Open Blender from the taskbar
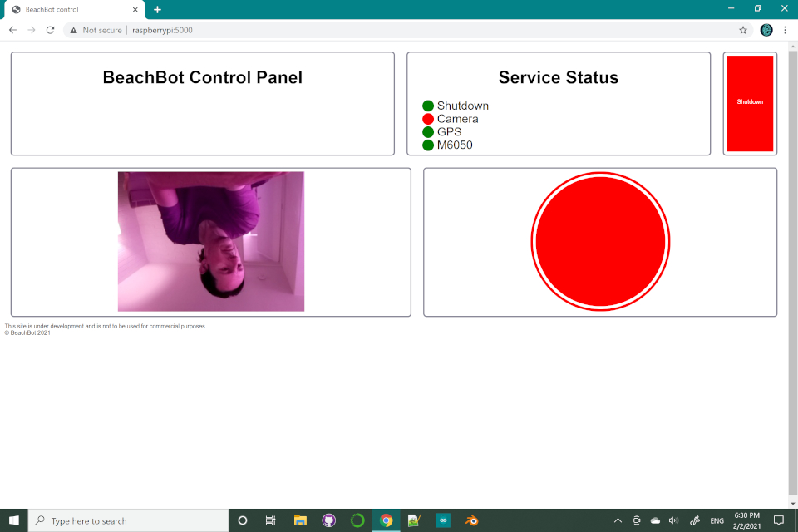This screenshot has height=532, width=798. click(x=471, y=520)
